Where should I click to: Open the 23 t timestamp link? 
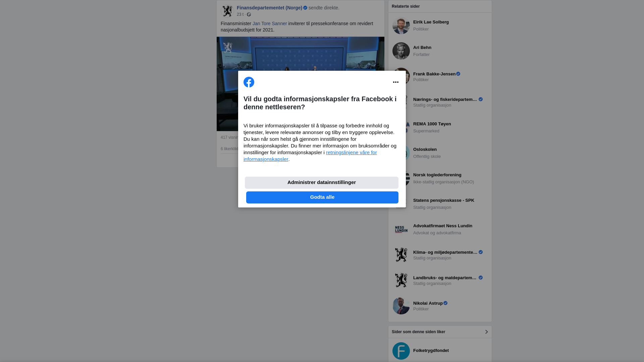pyautogui.click(x=240, y=14)
